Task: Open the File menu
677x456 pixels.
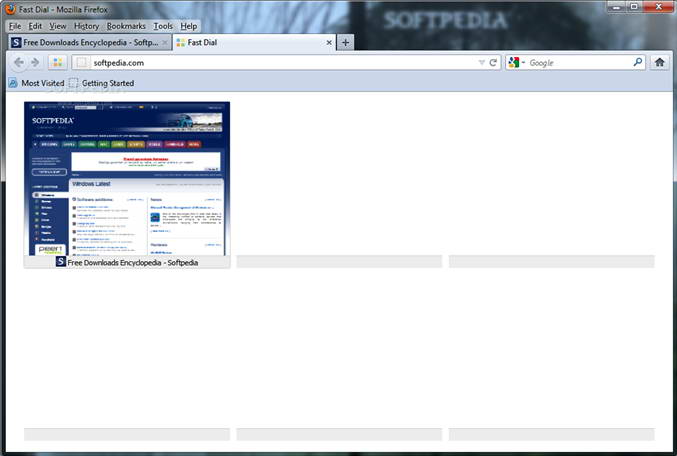Action: (x=15, y=26)
